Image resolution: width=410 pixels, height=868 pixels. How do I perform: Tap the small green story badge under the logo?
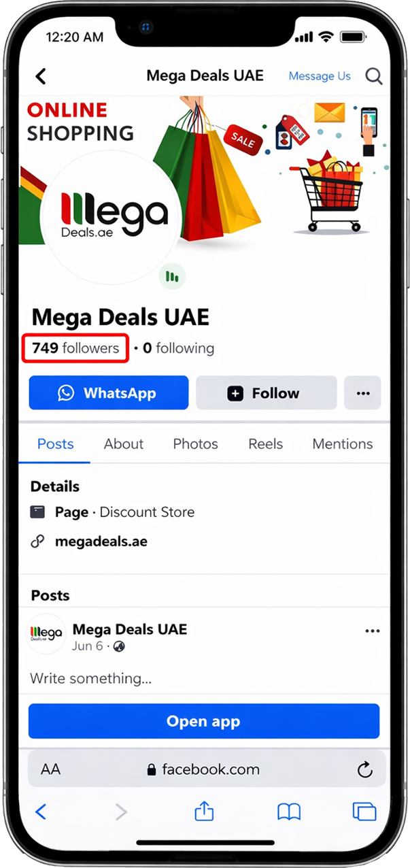(172, 277)
